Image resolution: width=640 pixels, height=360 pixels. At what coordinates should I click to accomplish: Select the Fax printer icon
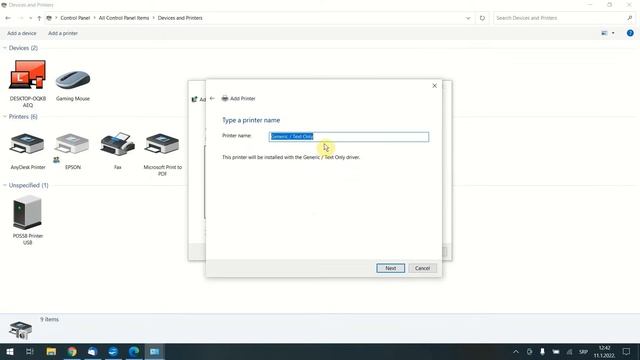click(118, 150)
